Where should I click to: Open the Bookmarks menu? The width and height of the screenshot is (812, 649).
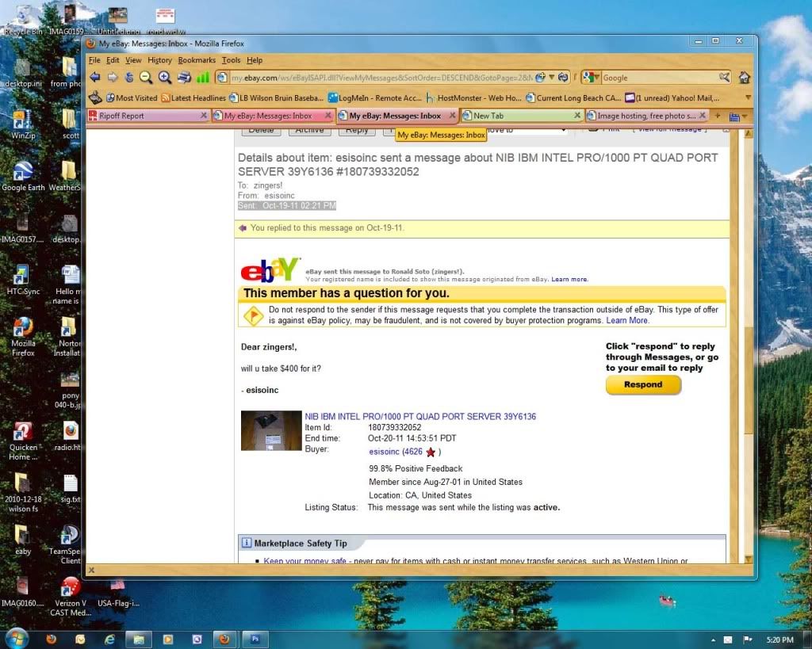pyautogui.click(x=197, y=60)
